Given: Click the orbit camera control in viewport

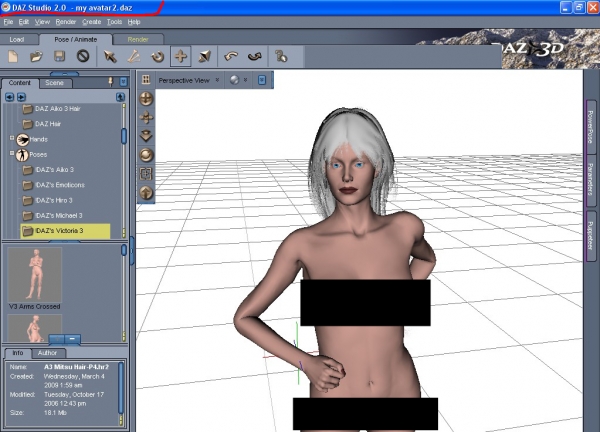Looking at the screenshot, I should 146,99.
